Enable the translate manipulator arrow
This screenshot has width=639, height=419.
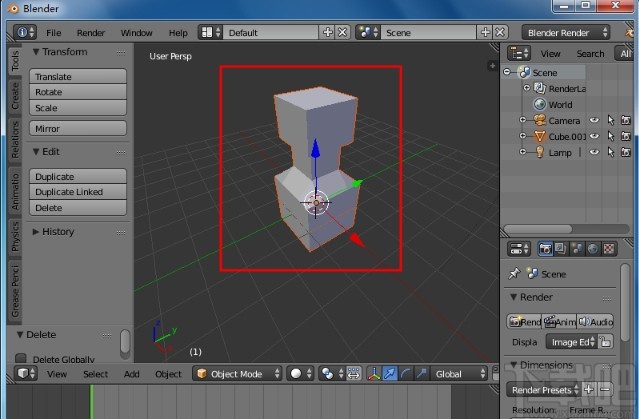tap(390, 373)
